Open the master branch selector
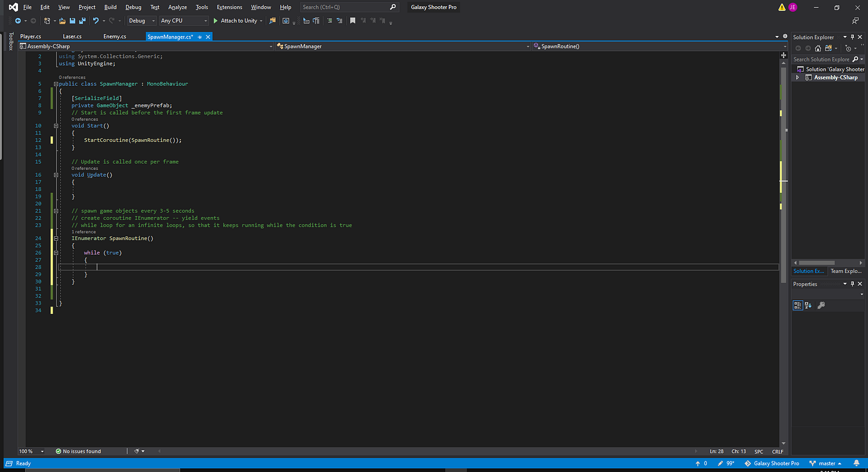Viewport: 868px width, 472px height. click(x=826, y=463)
